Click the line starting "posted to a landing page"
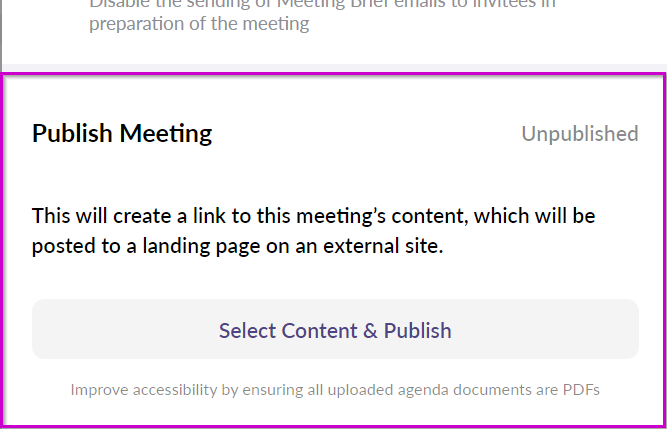This screenshot has width=667, height=429. (237, 246)
